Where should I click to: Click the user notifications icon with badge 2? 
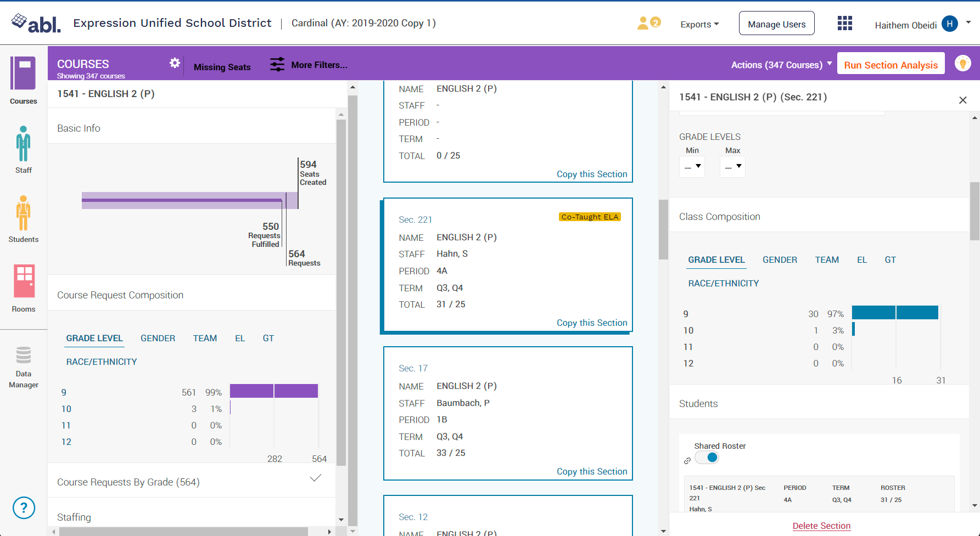click(648, 23)
